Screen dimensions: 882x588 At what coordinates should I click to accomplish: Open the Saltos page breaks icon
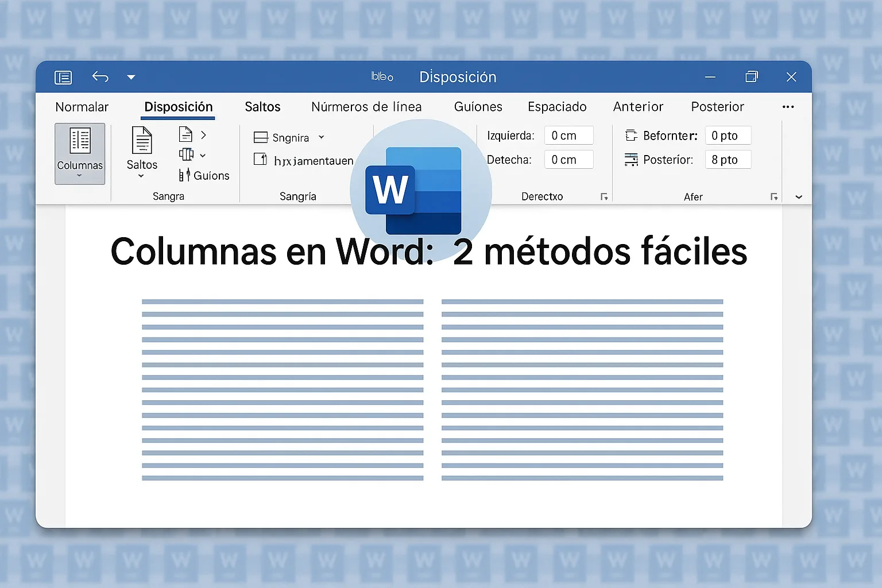142,141
